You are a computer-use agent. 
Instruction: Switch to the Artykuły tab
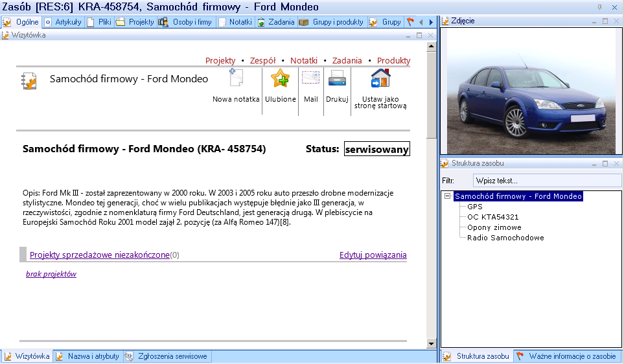coord(63,22)
